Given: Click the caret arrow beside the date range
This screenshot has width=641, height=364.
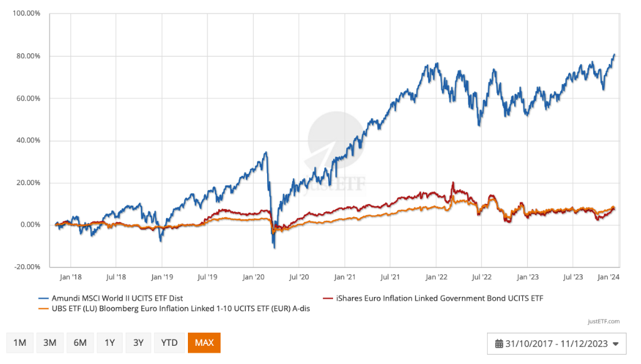Looking at the screenshot, I should tap(615, 343).
